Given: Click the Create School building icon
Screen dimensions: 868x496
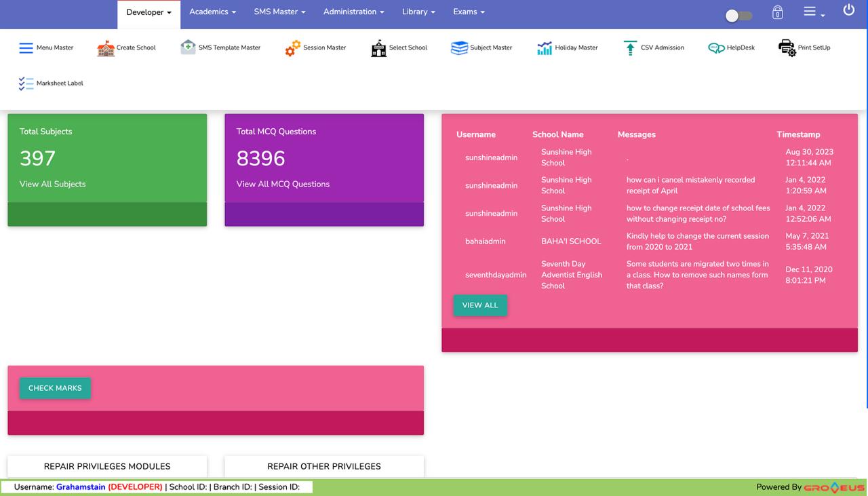Looking at the screenshot, I should (x=106, y=48).
